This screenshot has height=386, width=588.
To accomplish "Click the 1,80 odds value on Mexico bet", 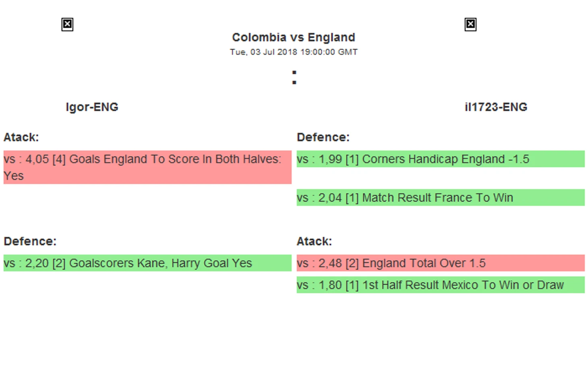I will pos(330,285).
